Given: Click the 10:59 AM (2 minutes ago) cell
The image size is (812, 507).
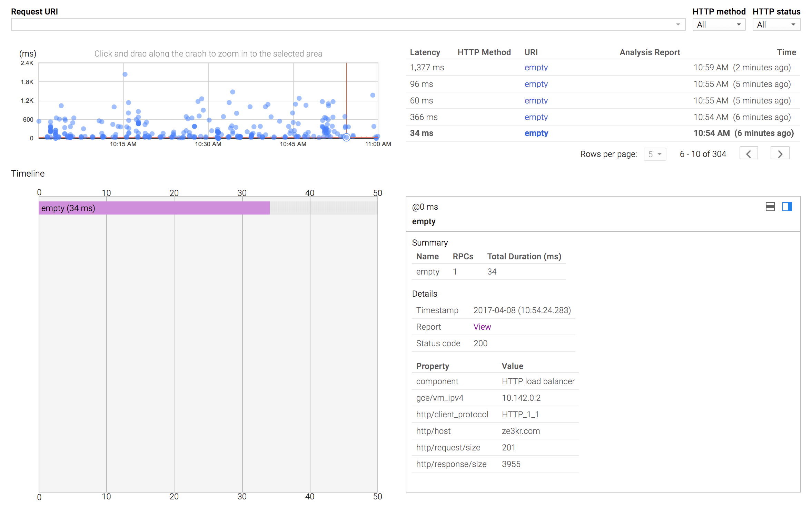Looking at the screenshot, I should tap(742, 68).
